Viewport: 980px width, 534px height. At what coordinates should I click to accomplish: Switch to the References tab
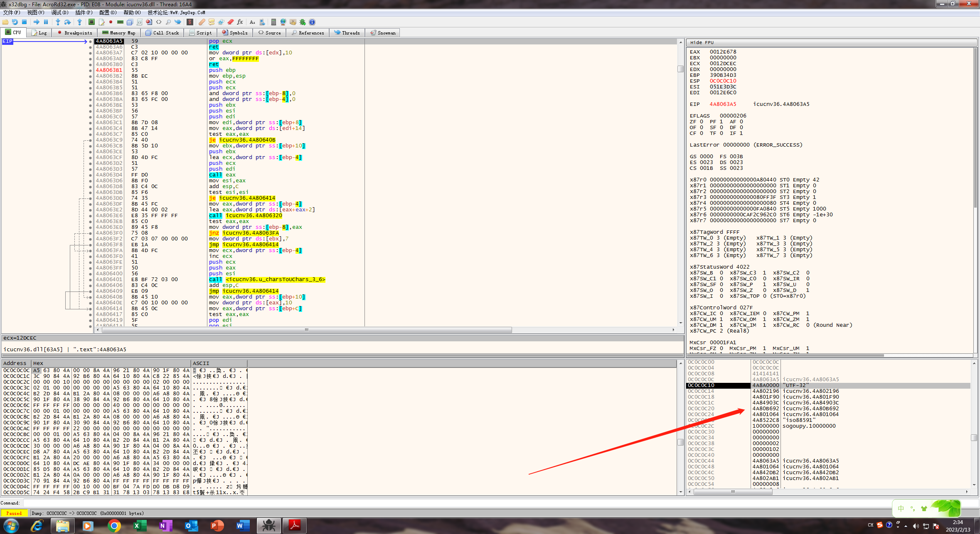[x=308, y=33]
